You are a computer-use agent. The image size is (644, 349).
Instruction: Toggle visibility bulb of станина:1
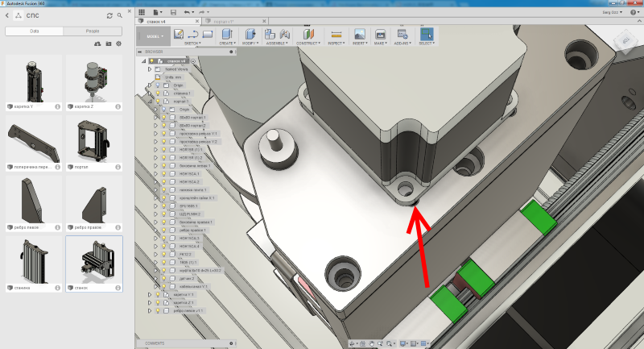point(158,93)
